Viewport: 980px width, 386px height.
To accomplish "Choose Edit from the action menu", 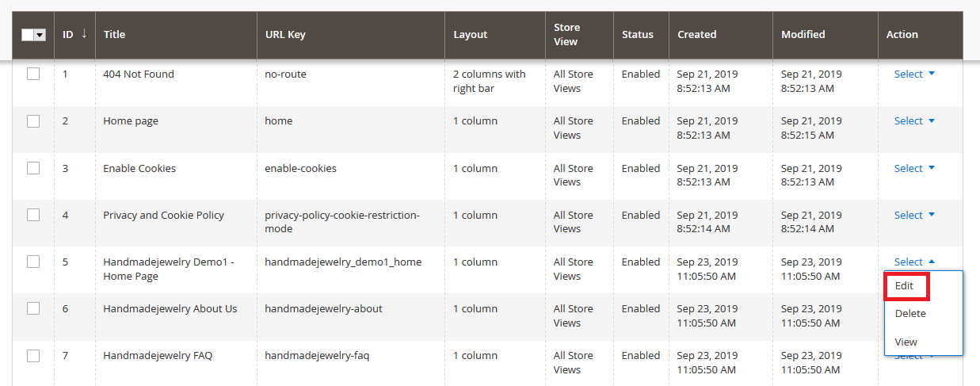I will 906,286.
